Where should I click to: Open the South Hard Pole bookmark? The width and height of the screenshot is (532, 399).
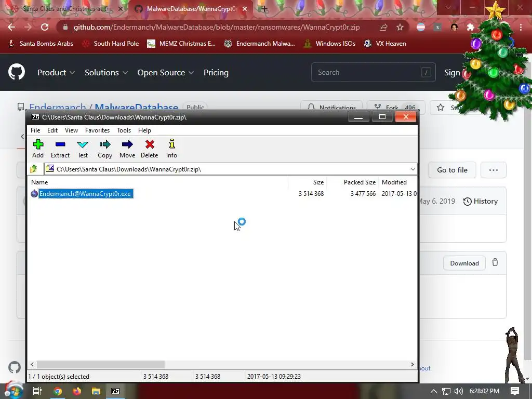point(111,44)
